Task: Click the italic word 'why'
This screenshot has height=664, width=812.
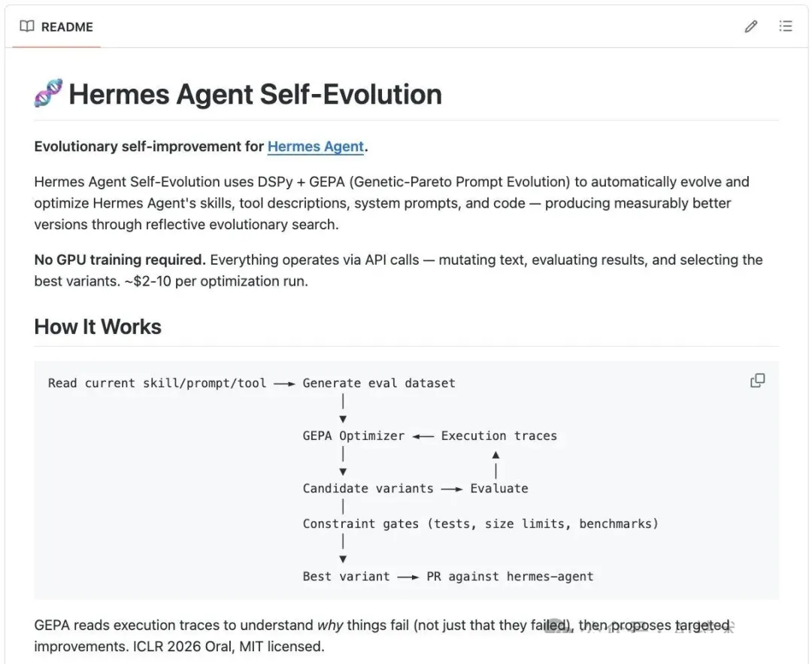Action: pos(330,626)
